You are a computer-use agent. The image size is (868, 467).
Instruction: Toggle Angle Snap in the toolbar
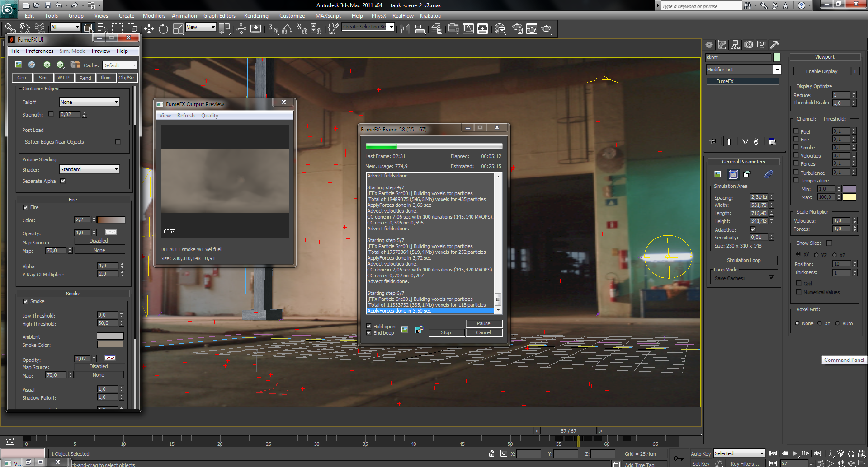click(287, 29)
